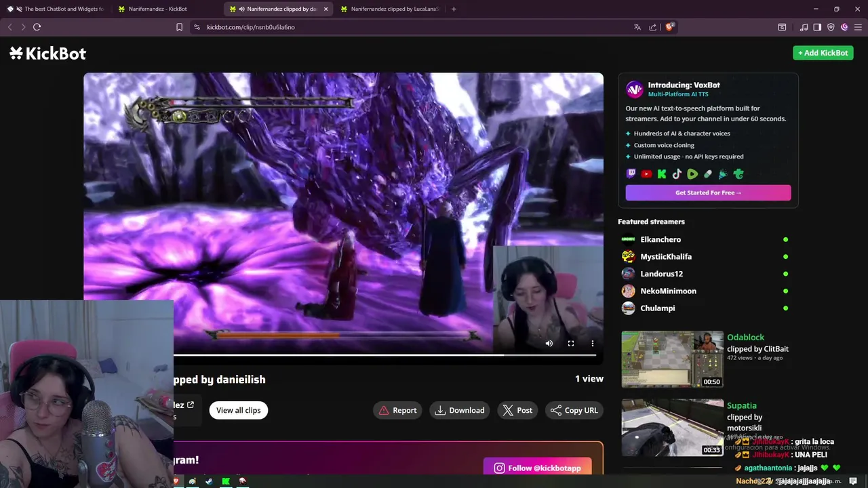Image resolution: width=868 pixels, height=488 pixels.
Task: Toggle the browser sidebar panel icon
Action: [817, 27]
